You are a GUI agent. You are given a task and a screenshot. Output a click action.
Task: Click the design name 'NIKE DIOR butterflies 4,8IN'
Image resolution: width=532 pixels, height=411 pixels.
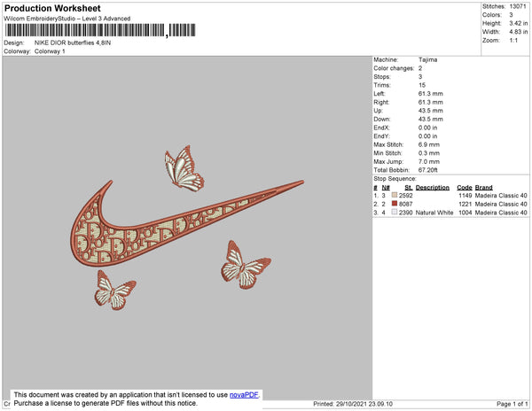73,43
